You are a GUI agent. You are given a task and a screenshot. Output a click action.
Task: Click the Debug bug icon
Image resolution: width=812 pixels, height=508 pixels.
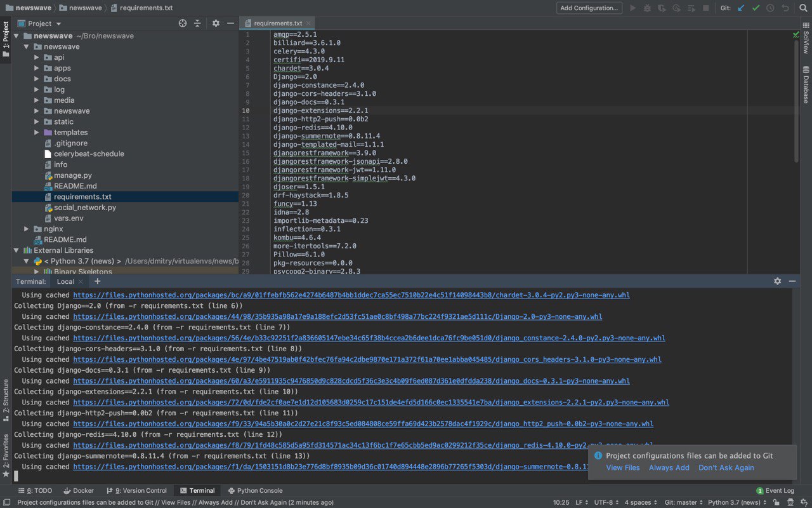pos(647,8)
